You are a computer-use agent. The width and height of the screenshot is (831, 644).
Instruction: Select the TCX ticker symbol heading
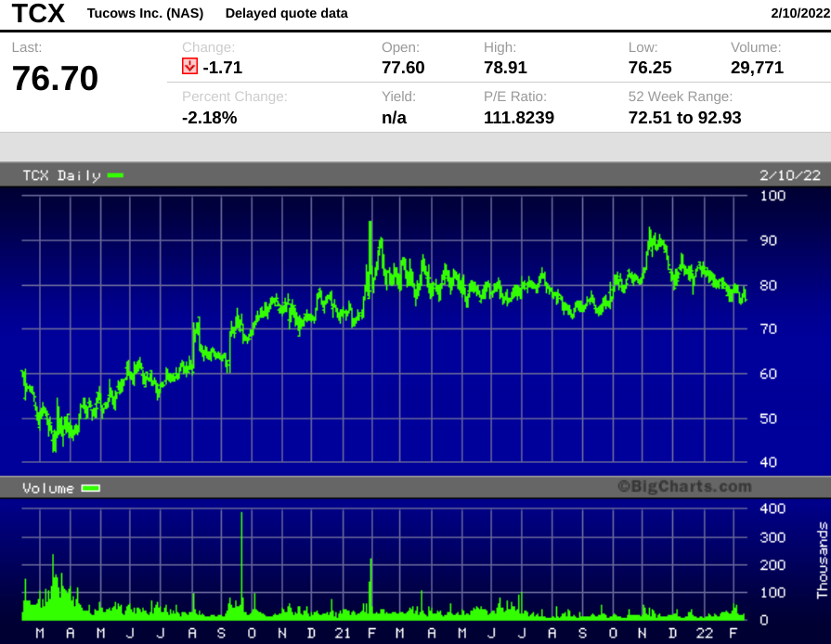[38, 13]
